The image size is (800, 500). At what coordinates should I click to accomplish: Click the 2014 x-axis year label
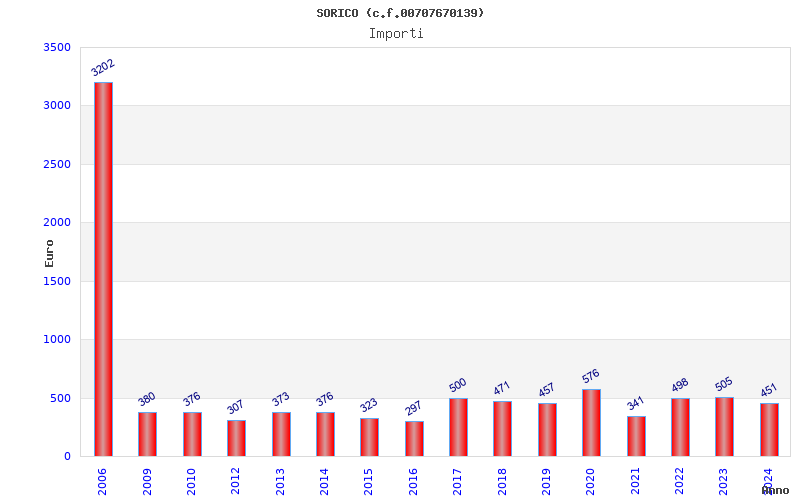coord(324,482)
